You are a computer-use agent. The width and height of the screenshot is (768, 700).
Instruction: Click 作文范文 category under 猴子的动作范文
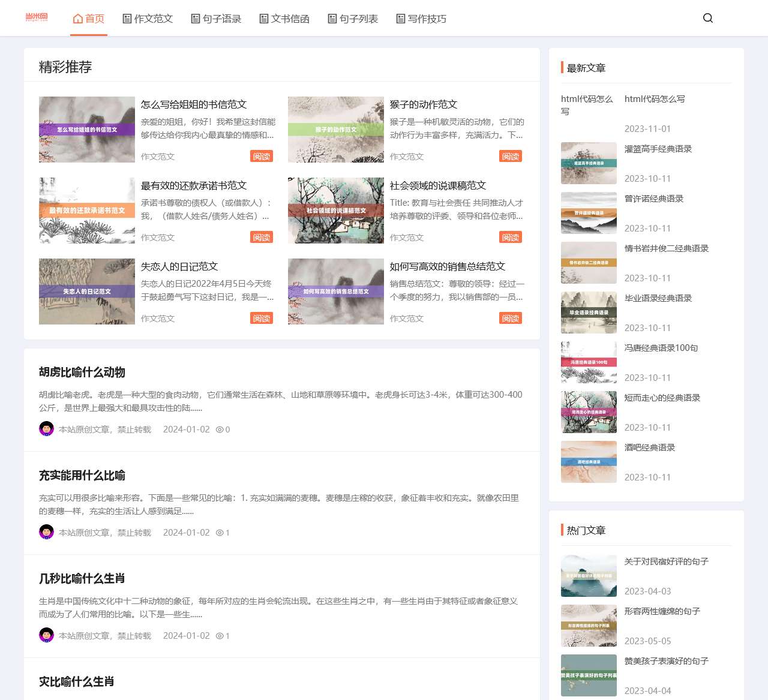point(407,157)
